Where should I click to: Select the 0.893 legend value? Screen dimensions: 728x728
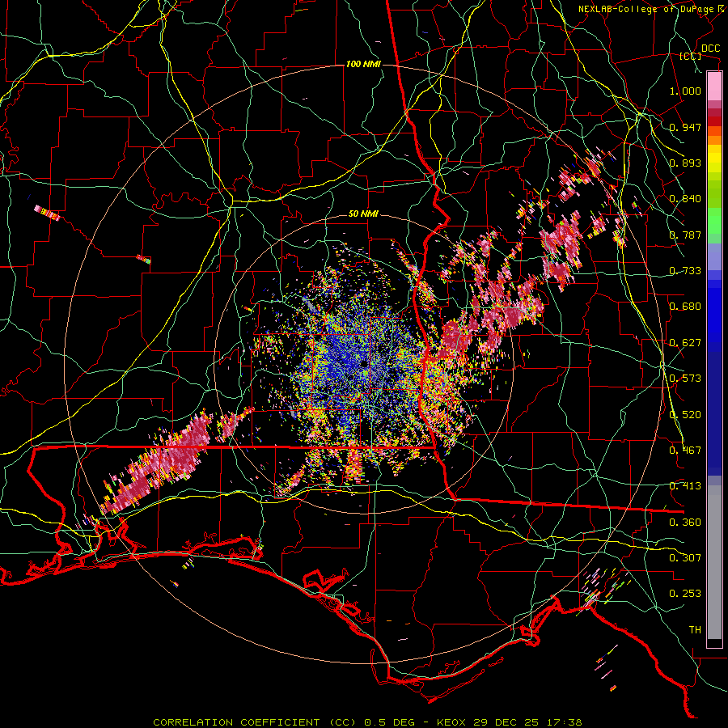pos(685,163)
